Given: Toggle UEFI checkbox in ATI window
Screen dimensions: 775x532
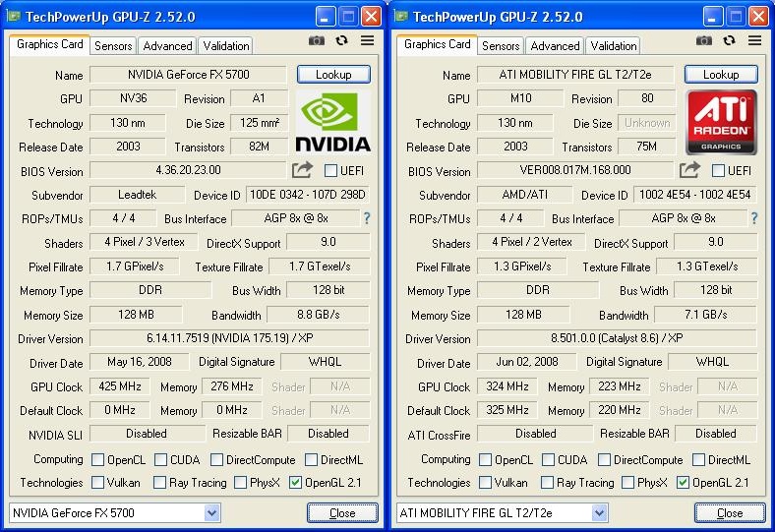Looking at the screenshot, I should [x=718, y=171].
